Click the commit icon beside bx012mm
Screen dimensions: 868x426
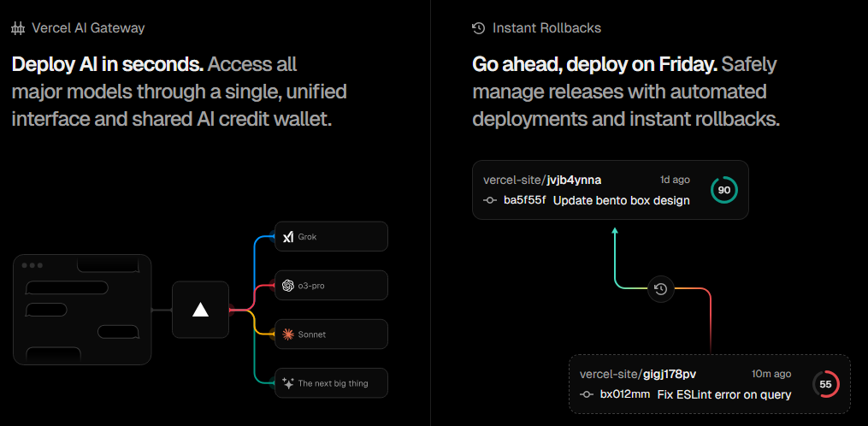point(587,395)
